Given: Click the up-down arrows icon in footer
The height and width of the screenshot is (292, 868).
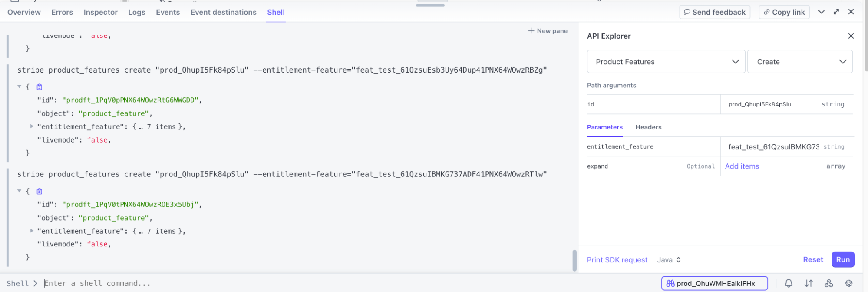Looking at the screenshot, I should [809, 283].
